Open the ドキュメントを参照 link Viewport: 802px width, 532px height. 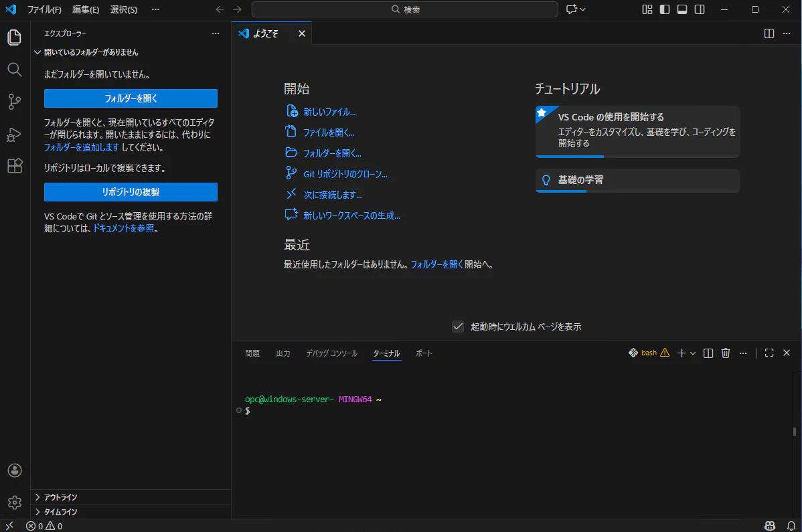[124, 228]
